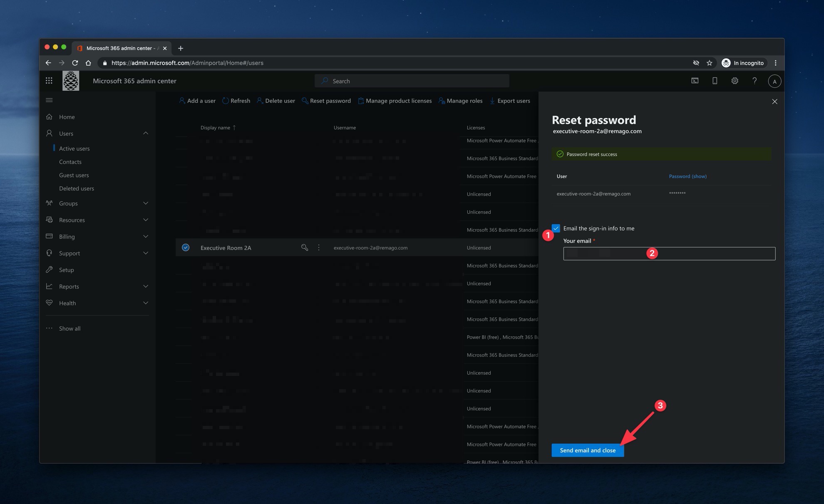Click Export users command
The height and width of the screenshot is (504, 824).
[510, 101]
